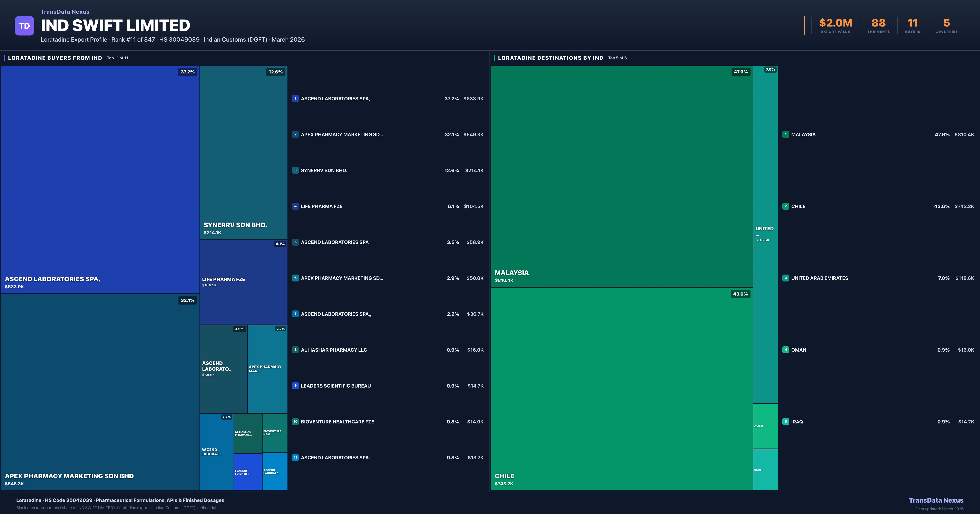
Task: Click rank badge 2 beside Chile
Action: pyautogui.click(x=786, y=206)
